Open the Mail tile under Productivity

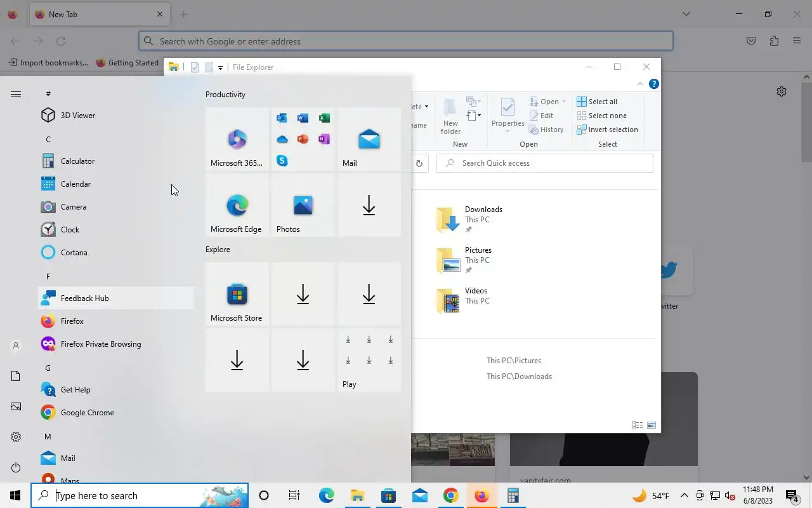point(369,139)
